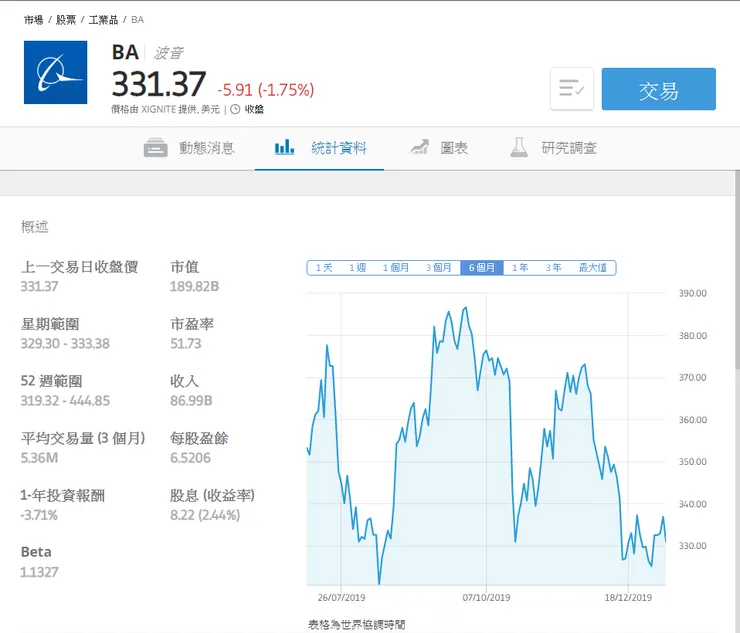This screenshot has width=740, height=633.
Task: Click the 每股盈餘 value 6.5206
Action: 190,458
